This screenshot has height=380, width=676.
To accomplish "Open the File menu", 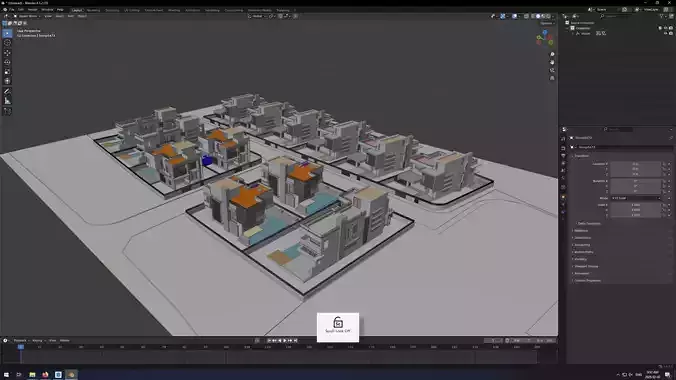I will coord(12,9).
